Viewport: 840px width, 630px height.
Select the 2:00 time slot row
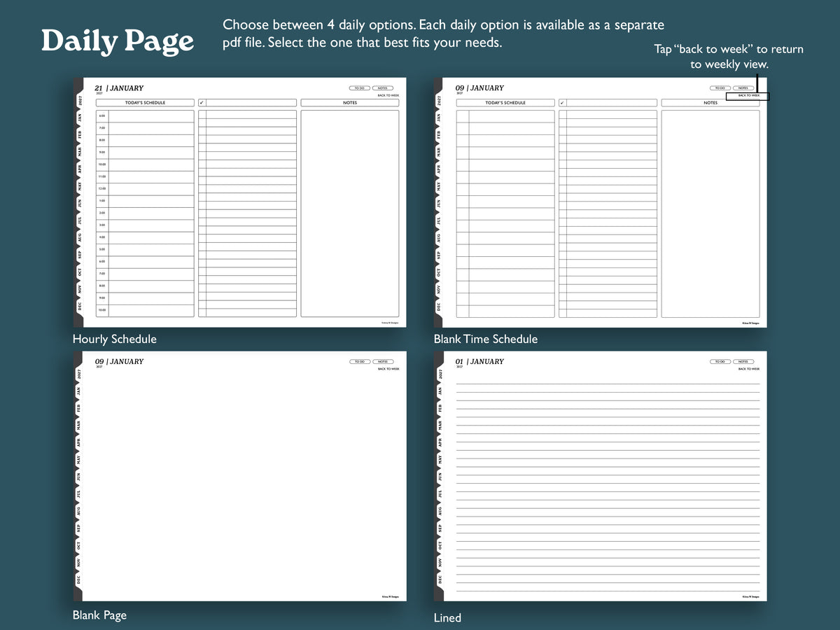[x=145, y=213]
